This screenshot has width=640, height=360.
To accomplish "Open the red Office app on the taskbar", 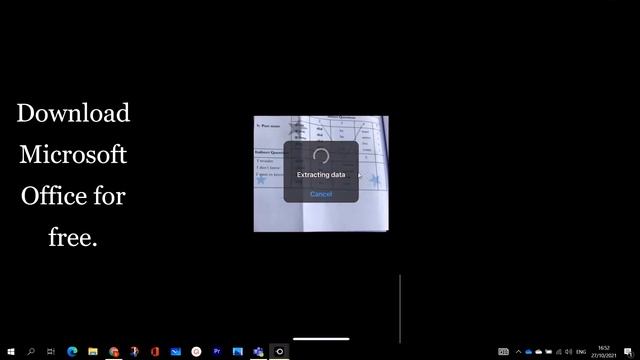I will pos(155,351).
